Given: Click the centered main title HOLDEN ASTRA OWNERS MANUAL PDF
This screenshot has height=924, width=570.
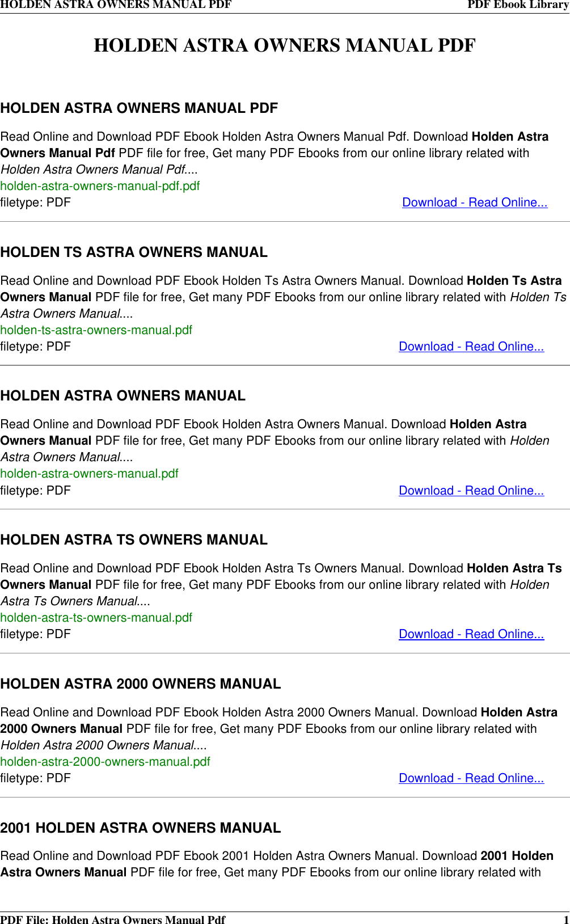Looking at the screenshot, I should tap(285, 45).
